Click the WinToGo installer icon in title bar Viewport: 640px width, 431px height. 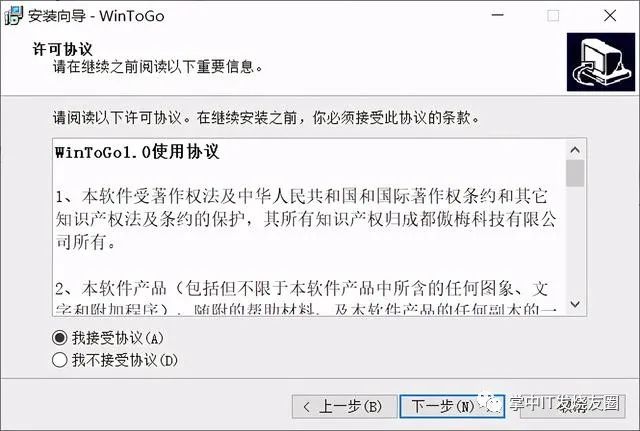[13, 16]
